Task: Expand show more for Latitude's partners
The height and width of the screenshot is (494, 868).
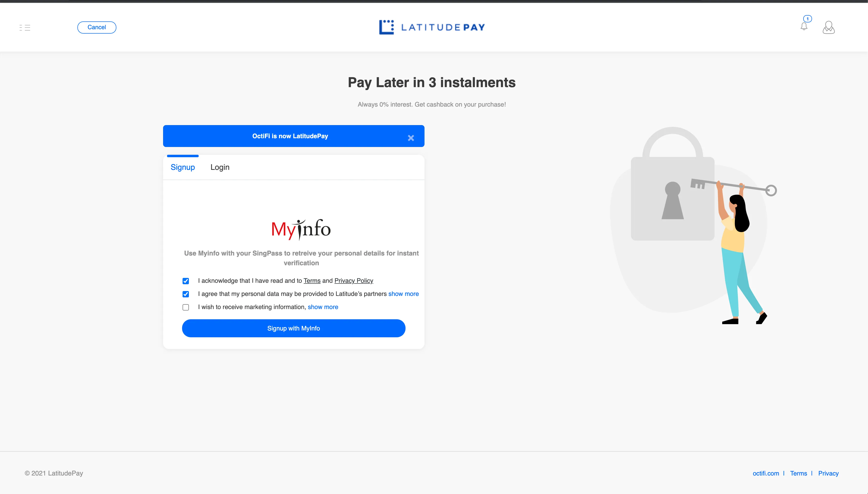Action: [404, 294]
